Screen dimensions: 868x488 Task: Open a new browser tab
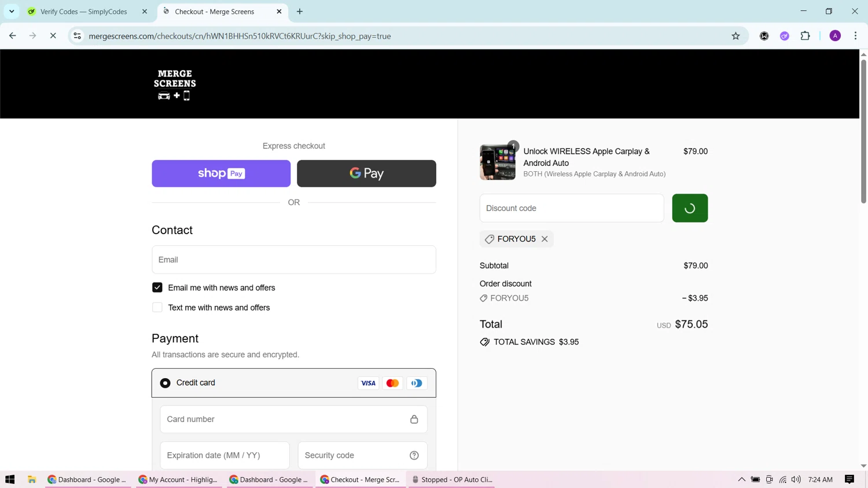[300, 12]
